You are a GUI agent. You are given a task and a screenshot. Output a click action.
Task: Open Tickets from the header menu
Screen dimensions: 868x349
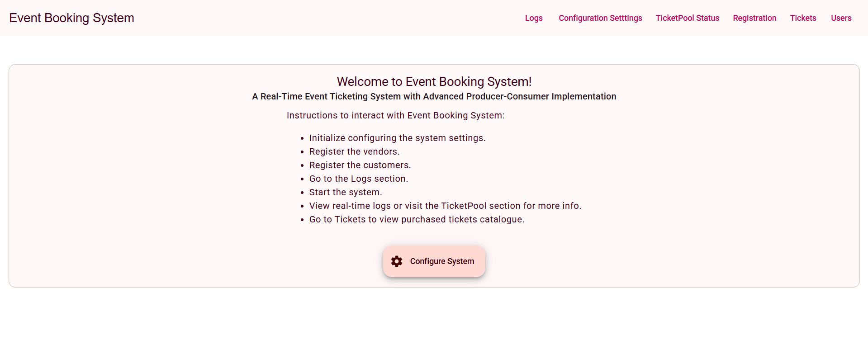(803, 18)
